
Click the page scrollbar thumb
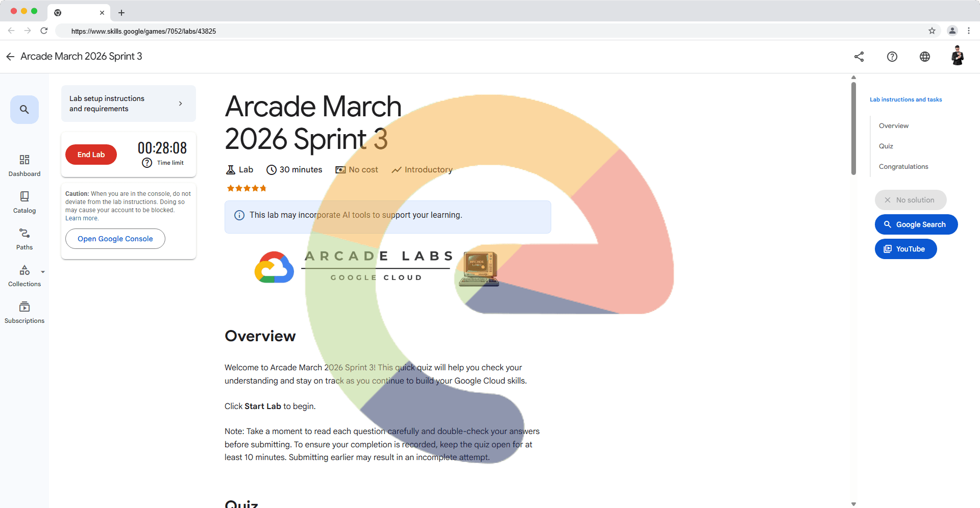click(853, 128)
